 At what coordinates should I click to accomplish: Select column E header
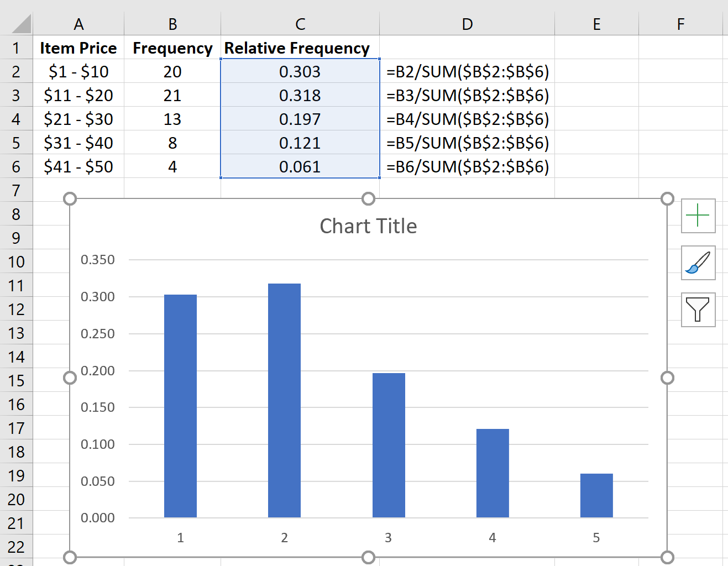[x=596, y=24]
